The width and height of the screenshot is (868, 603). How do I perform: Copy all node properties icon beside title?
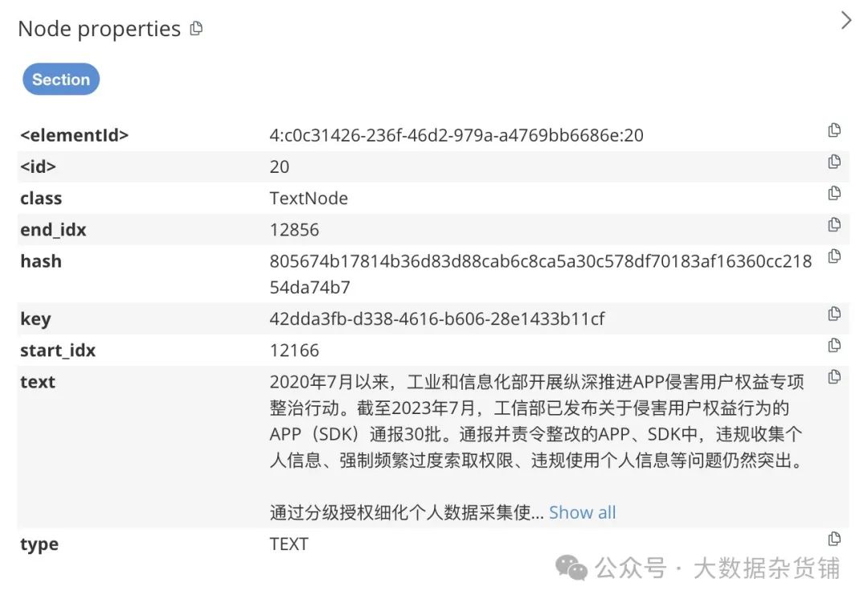(x=196, y=27)
